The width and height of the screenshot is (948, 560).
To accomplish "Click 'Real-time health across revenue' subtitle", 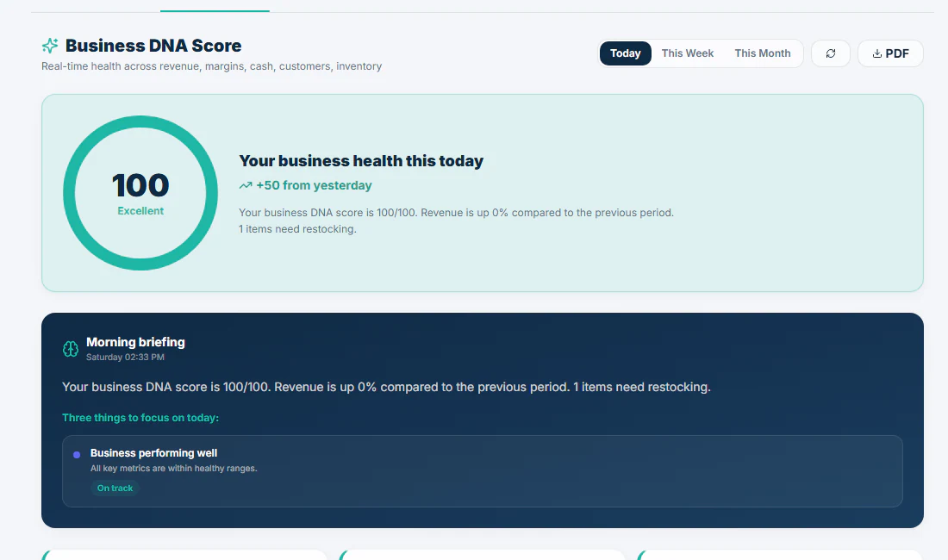I will [212, 65].
